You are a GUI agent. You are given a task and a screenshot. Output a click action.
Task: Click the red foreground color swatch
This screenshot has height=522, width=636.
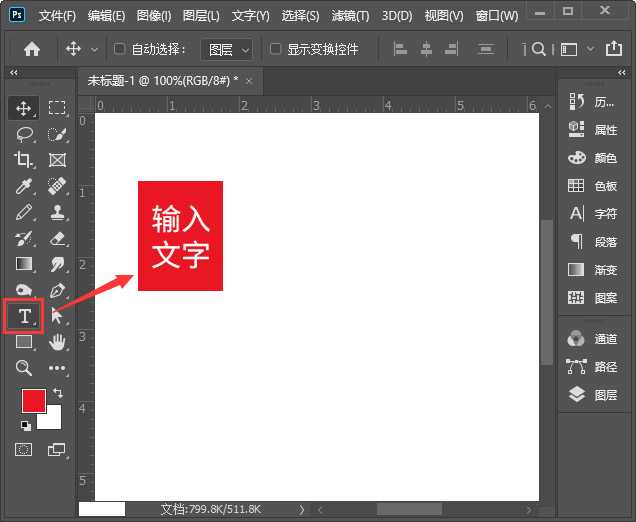click(33, 400)
